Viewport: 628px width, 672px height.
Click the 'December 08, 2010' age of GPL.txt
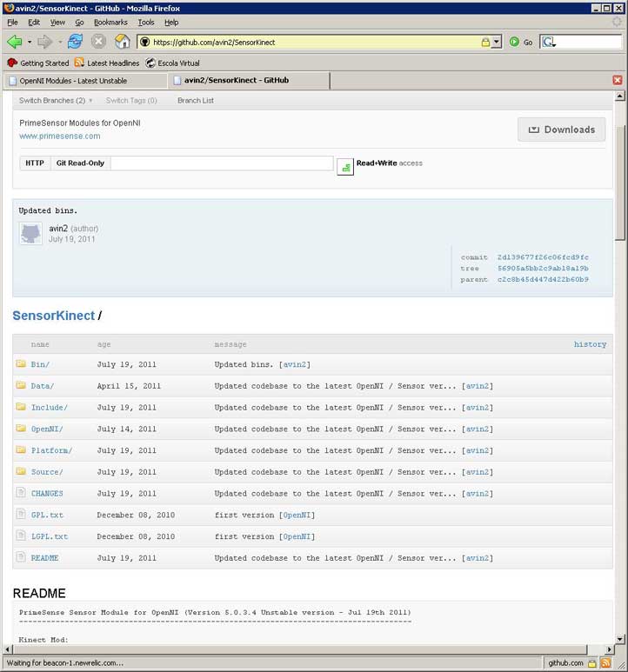[136, 515]
